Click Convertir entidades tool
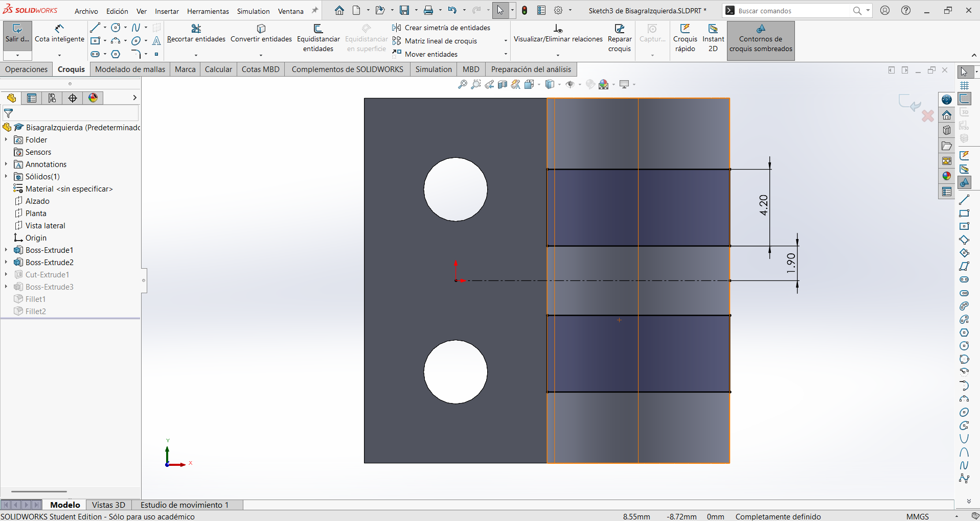980x521 pixels. pos(261,34)
